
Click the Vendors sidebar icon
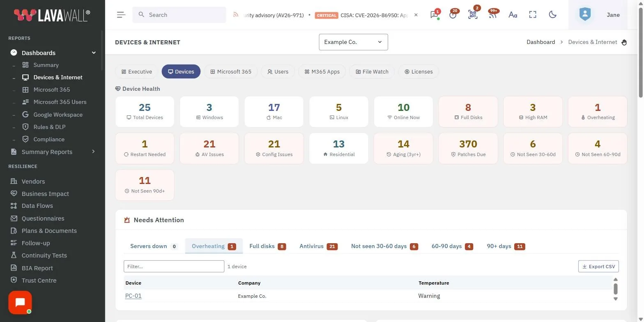pos(14,181)
